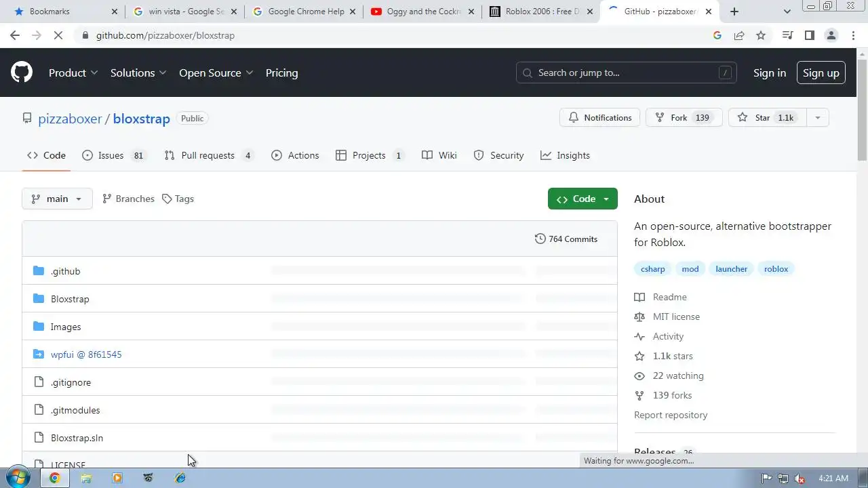Viewport: 868px width, 488px height.
Task: Switch to the Roblox 2006 browser tab
Action: click(x=541, y=12)
